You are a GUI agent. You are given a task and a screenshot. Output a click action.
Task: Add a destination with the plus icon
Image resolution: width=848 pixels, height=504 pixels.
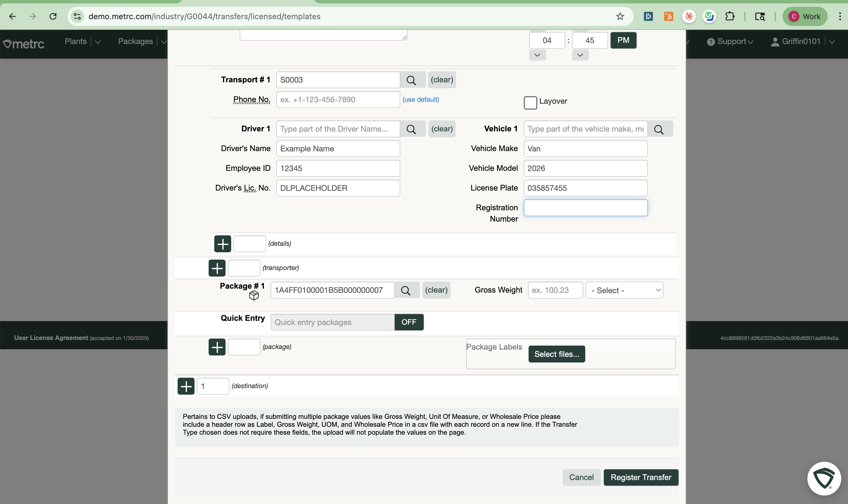point(186,386)
